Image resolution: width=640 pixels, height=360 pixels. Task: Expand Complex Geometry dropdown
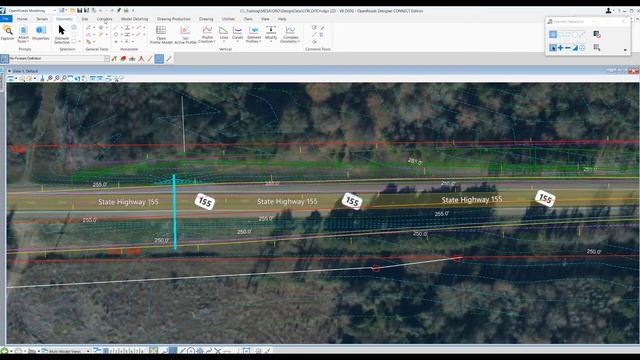tap(290, 35)
